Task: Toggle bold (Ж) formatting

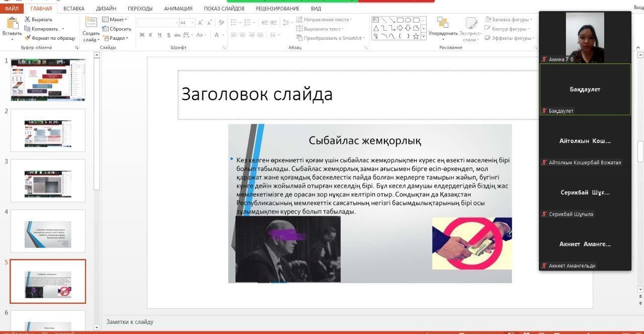Action: point(142,35)
